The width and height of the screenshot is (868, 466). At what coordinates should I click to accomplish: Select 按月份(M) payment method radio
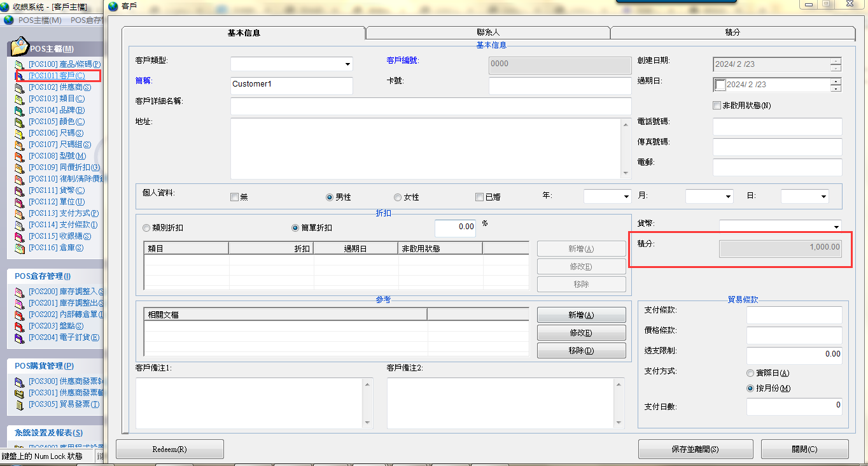click(751, 388)
